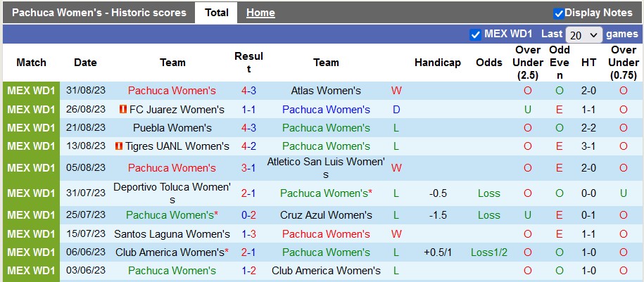Switch to the Home tab

(x=260, y=13)
